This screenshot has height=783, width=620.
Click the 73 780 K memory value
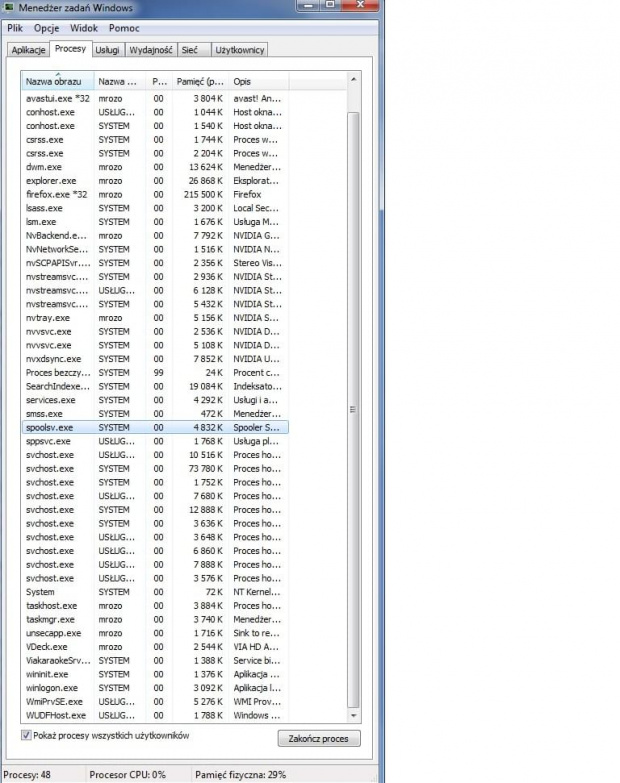206,469
